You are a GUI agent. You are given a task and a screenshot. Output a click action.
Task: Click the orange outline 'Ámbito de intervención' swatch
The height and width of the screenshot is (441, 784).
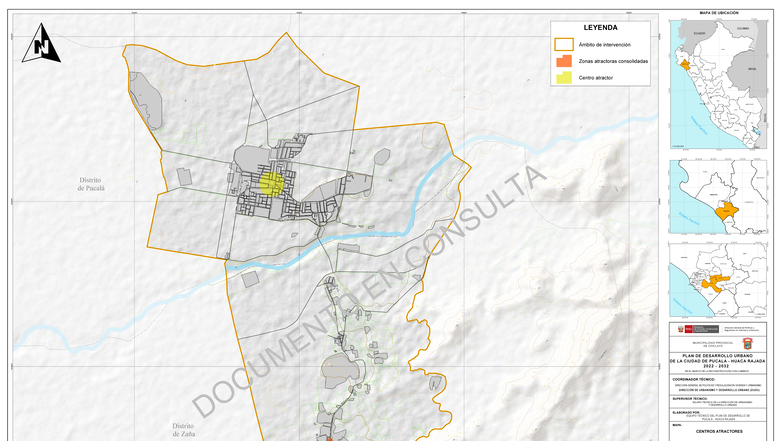point(564,44)
